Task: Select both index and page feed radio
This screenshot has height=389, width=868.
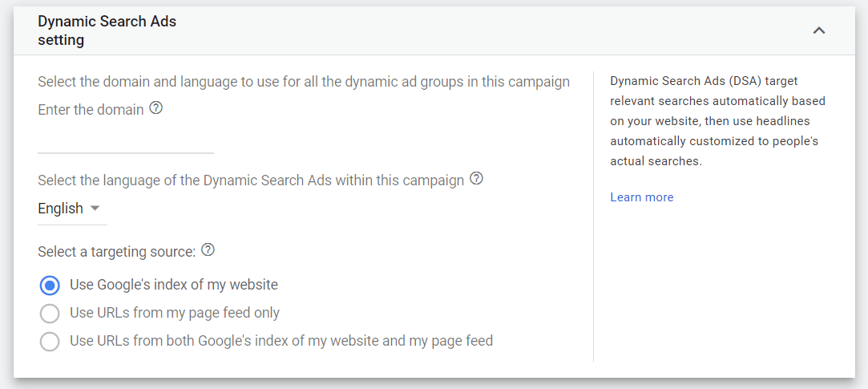Action: point(50,342)
